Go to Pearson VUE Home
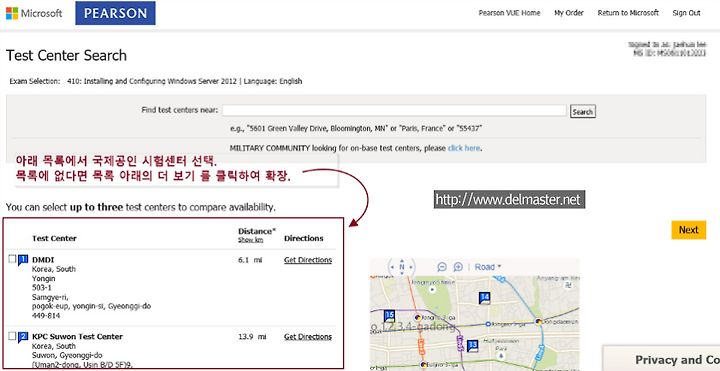 (509, 13)
